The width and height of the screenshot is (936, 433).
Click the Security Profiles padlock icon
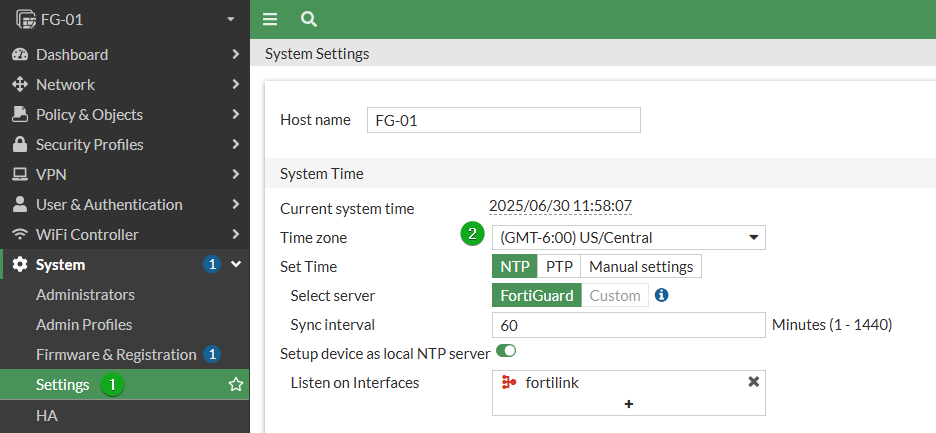point(20,145)
